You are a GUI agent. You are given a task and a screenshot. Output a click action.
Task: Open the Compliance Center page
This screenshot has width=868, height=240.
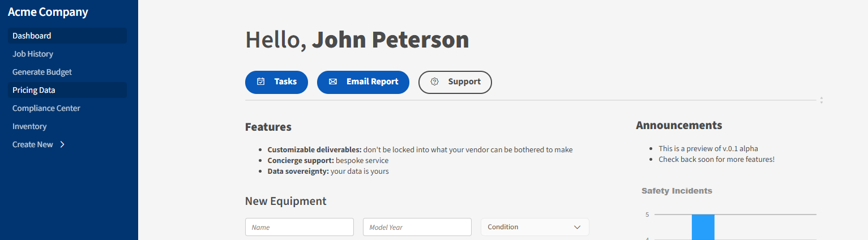[46, 108]
